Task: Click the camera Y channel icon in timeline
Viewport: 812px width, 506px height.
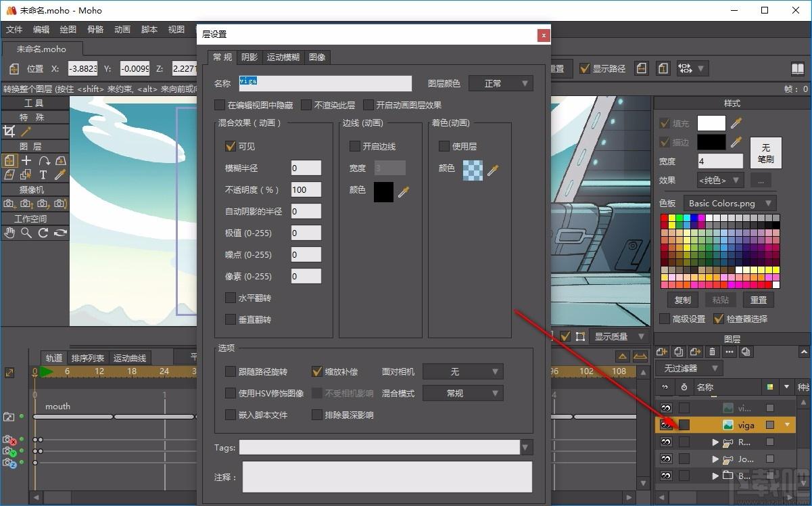Action: (9, 451)
